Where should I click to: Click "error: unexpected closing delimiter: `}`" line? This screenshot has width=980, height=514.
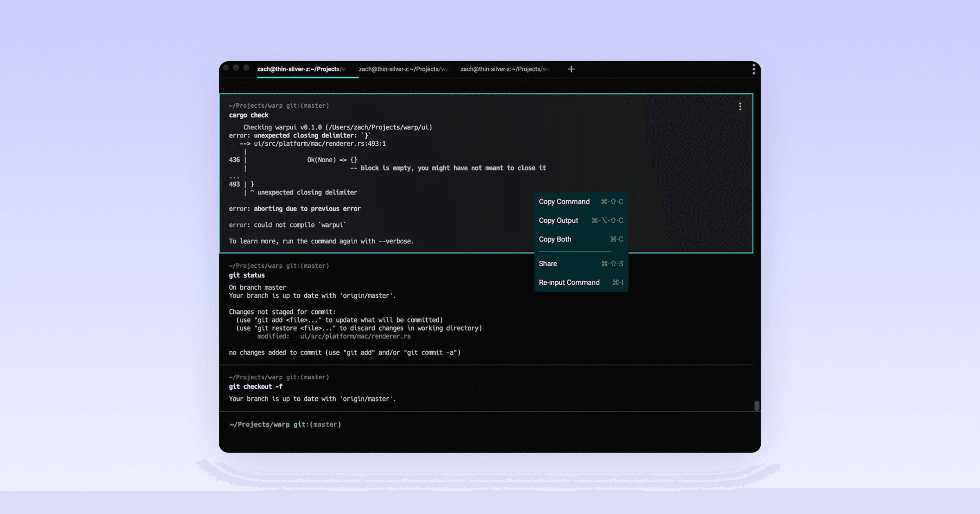point(300,135)
